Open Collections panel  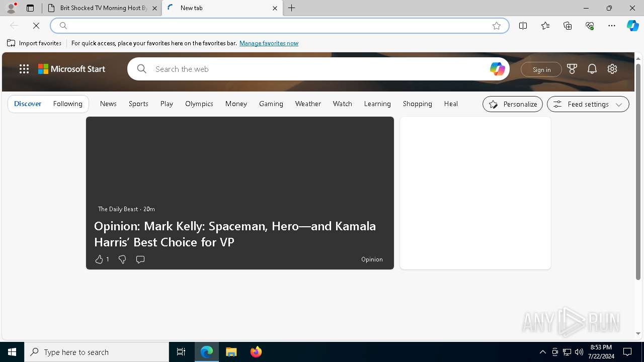tap(568, 26)
